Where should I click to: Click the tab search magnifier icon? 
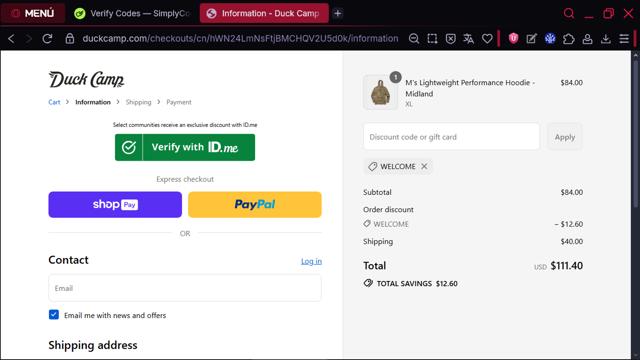point(569,13)
